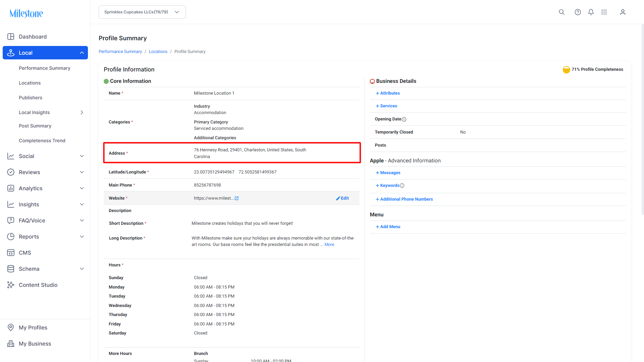This screenshot has width=644, height=362.
Task: Click the Reviews badge icon
Action: tap(11, 172)
